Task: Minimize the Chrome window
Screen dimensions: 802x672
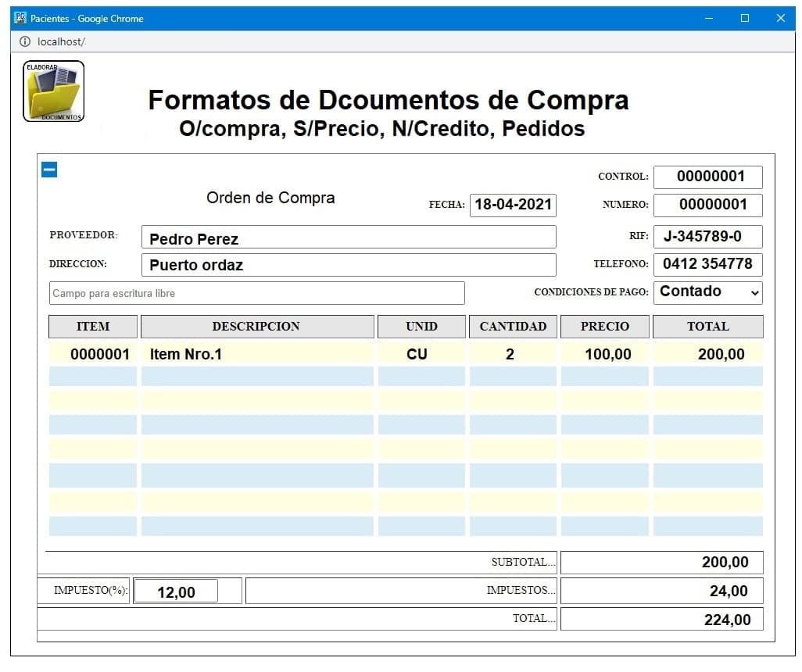Action: click(x=709, y=19)
